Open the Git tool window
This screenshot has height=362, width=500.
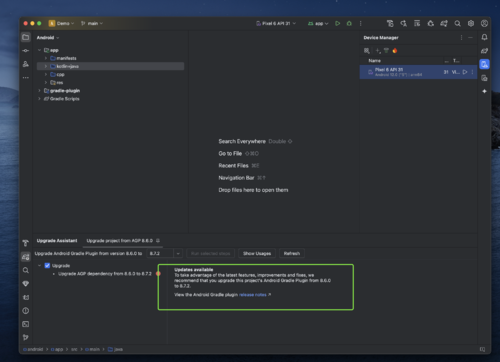pyautogui.click(x=26, y=337)
